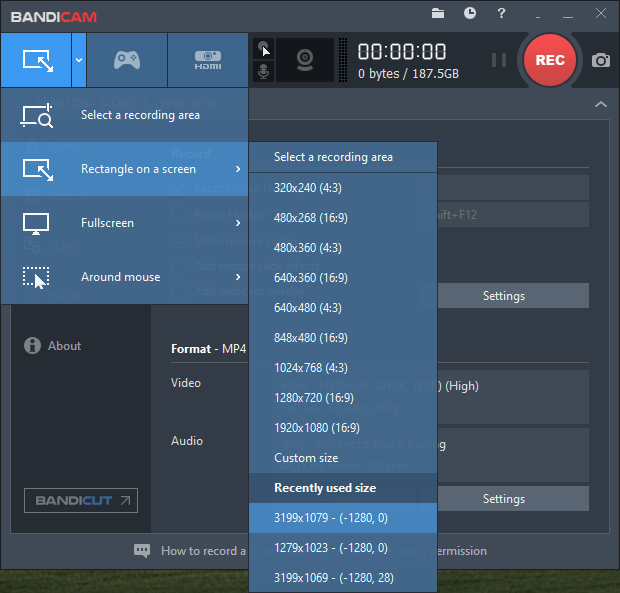Expand the Fullscreen submenu arrow

pyautogui.click(x=238, y=223)
